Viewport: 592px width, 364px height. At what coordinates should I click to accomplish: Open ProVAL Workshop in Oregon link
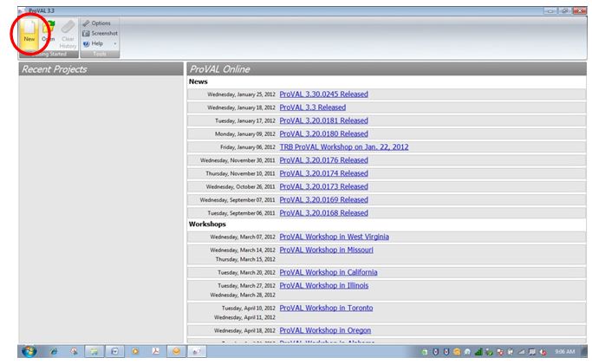point(325,331)
